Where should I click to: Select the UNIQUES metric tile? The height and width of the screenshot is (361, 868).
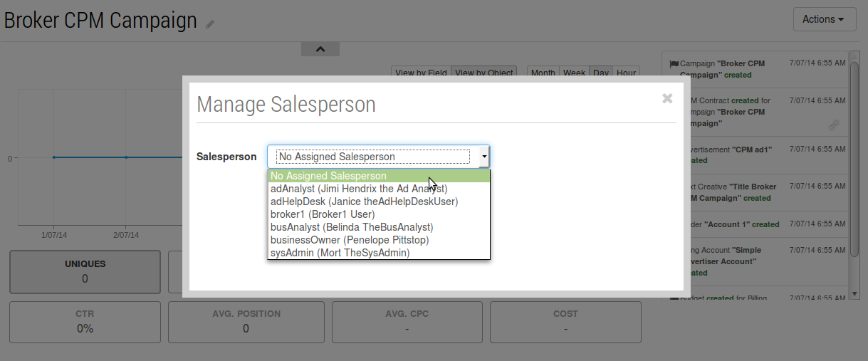pyautogui.click(x=85, y=271)
